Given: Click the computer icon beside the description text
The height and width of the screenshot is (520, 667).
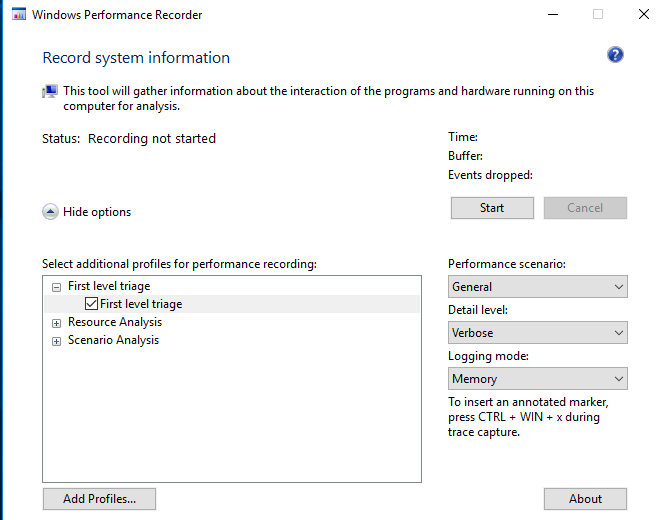Looking at the screenshot, I should (50, 91).
